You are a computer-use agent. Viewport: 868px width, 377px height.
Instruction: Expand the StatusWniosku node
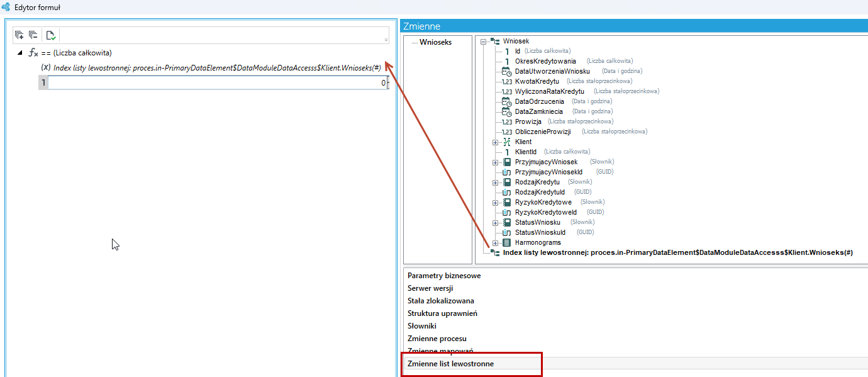pyautogui.click(x=495, y=222)
